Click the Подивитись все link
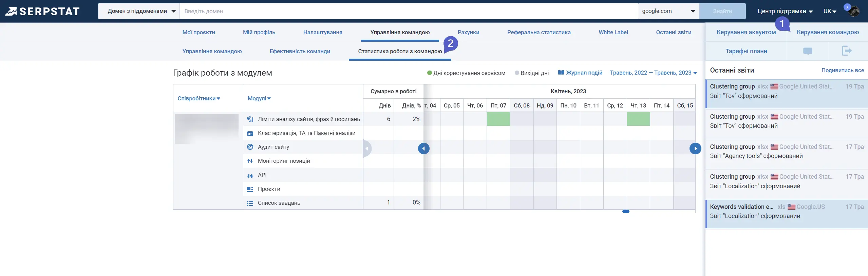This screenshot has height=276, width=868. tap(843, 70)
